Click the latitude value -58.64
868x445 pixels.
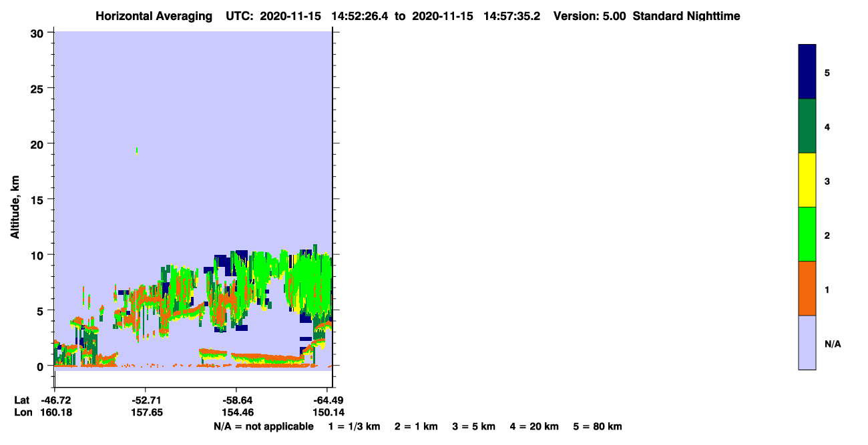tap(236, 400)
